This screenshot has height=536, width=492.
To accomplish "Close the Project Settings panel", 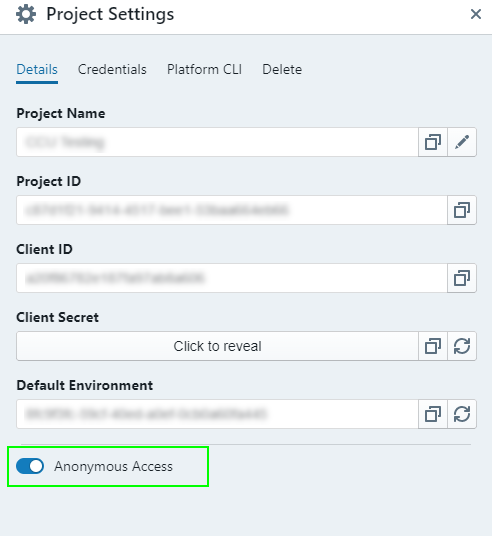I will tap(476, 14).
